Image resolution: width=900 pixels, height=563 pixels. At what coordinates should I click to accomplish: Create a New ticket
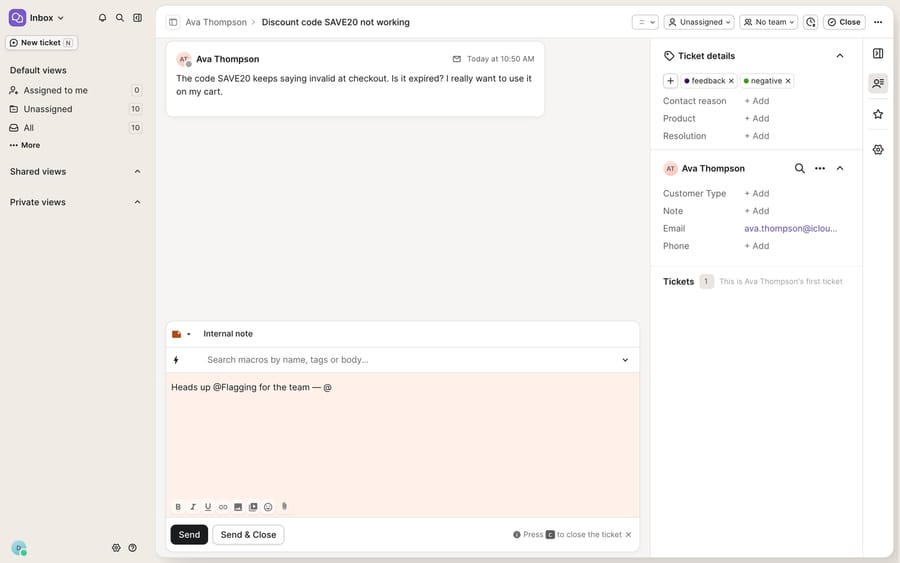tap(41, 42)
